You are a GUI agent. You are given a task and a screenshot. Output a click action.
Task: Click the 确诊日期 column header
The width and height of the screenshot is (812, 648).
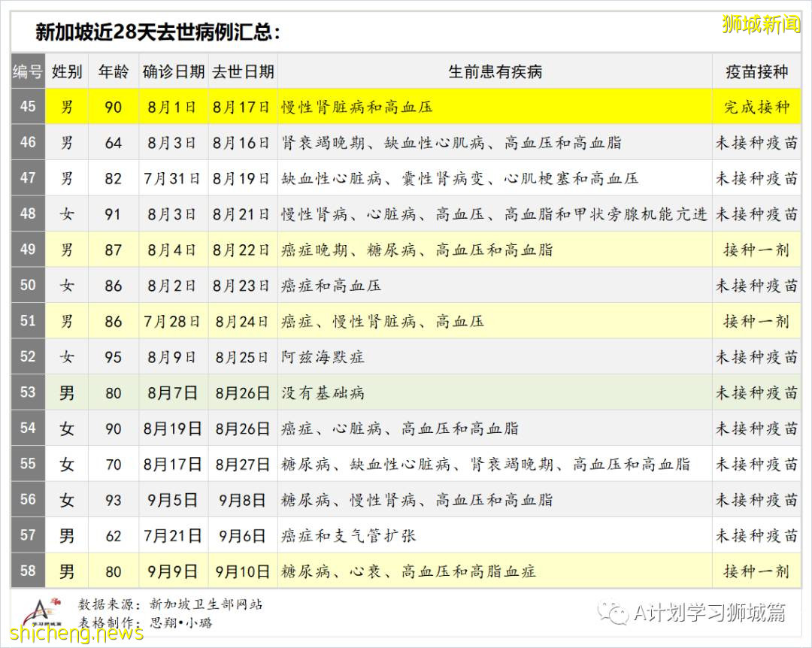173,71
